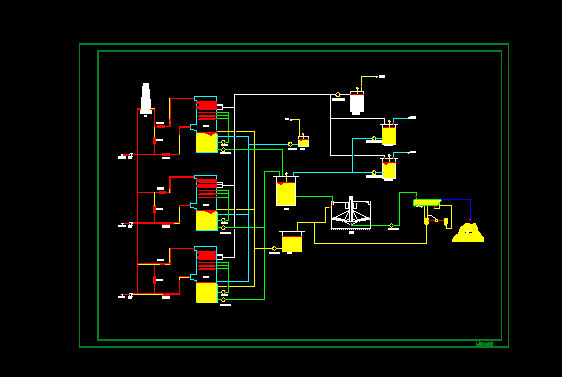Select the bottom tower's yellow liquid tank
This screenshot has width=562, height=377.
pos(207,293)
